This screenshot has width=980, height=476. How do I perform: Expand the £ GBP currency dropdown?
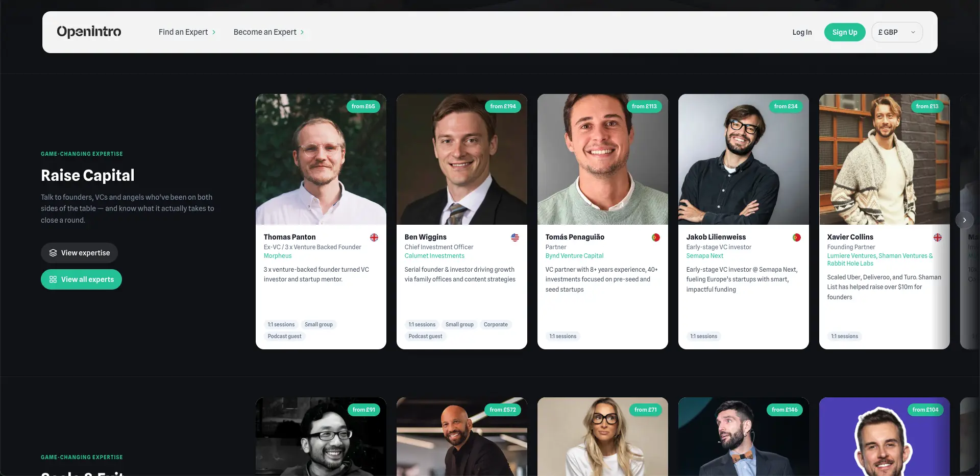(x=897, y=32)
